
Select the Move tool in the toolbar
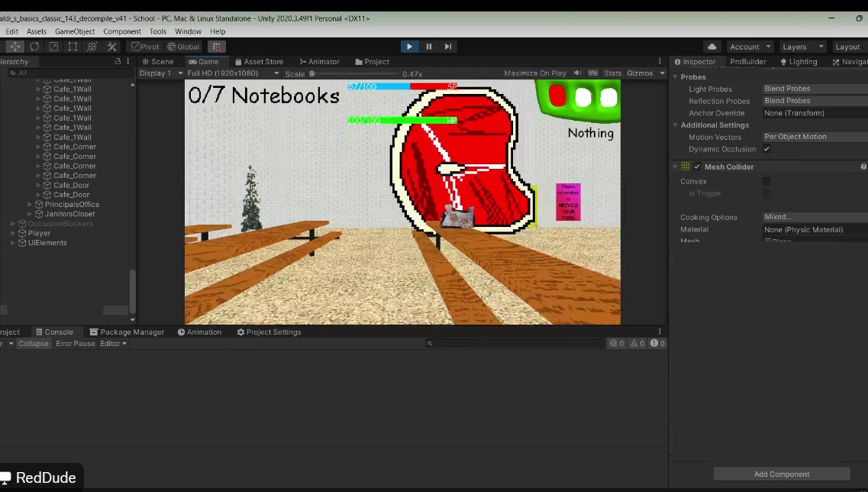[15, 47]
